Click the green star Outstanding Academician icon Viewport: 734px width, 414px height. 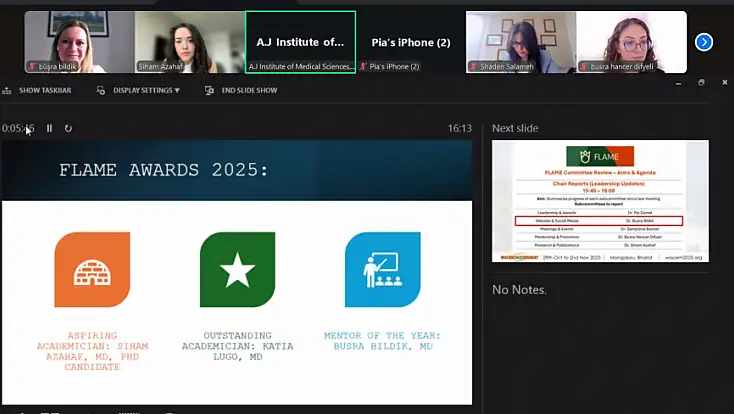[x=237, y=269]
